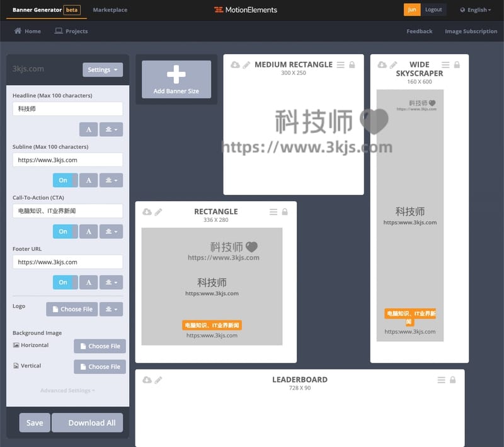Open Image Subscription link

click(x=471, y=31)
